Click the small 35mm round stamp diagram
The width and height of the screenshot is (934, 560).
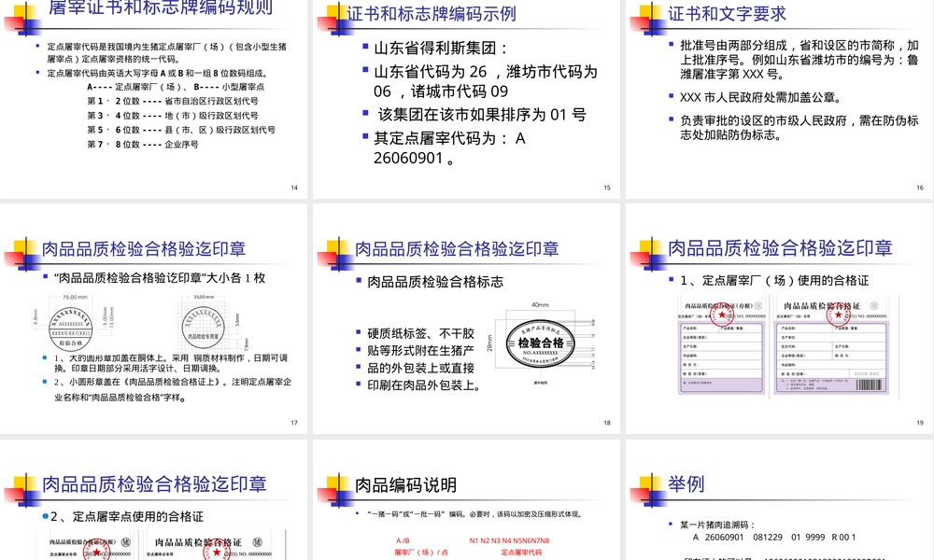click(x=203, y=327)
